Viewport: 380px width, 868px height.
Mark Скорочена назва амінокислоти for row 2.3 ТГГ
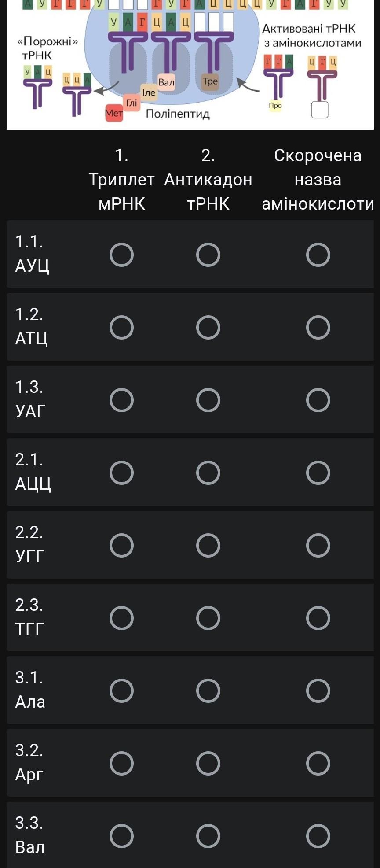pyautogui.click(x=318, y=618)
